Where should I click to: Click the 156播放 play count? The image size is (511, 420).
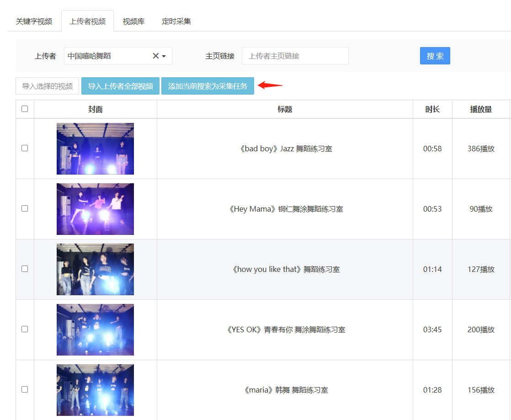click(481, 390)
